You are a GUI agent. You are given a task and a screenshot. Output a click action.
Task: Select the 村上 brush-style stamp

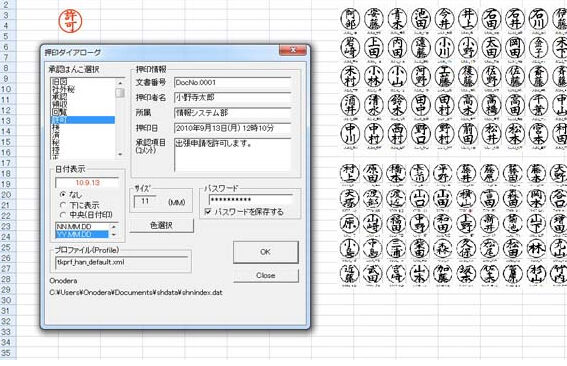point(350,173)
